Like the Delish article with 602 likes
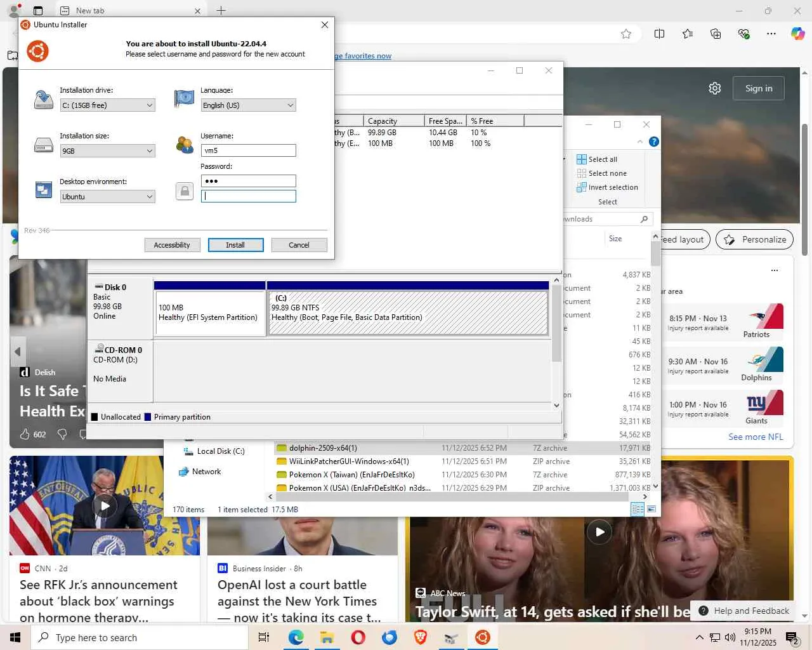Image resolution: width=812 pixels, height=650 pixels. pyautogui.click(x=25, y=434)
